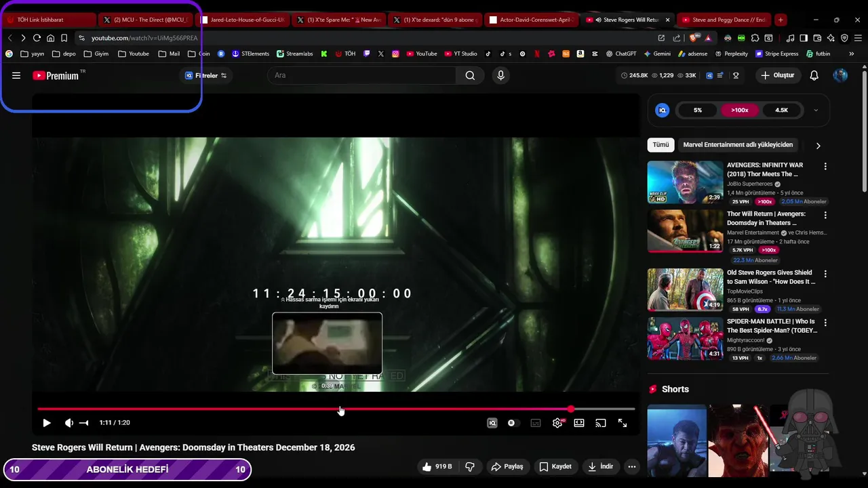Open Old Steve Rogers Gives Shield thumbnail

coord(685,289)
